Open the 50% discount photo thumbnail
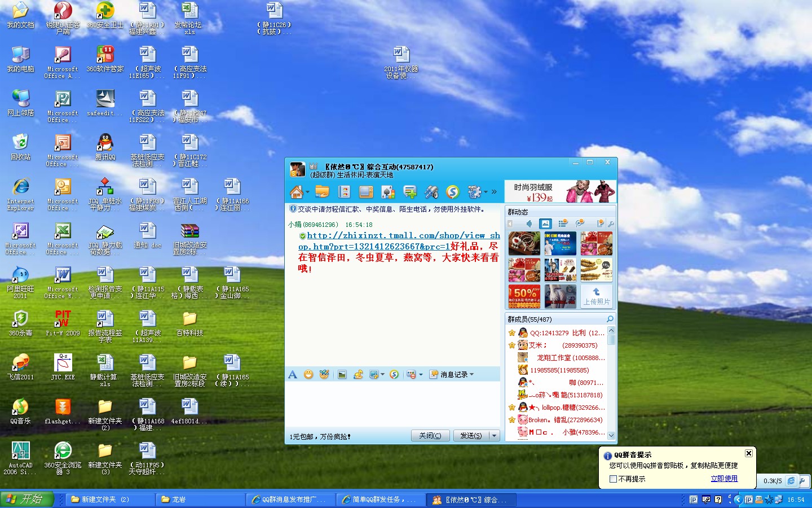The image size is (812, 508). point(524,296)
